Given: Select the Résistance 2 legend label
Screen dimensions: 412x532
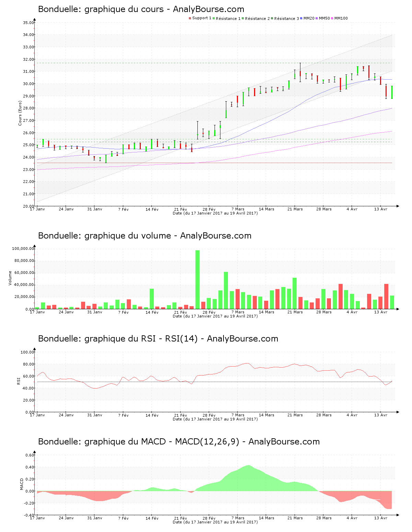Looking at the screenshot, I should click(257, 19).
